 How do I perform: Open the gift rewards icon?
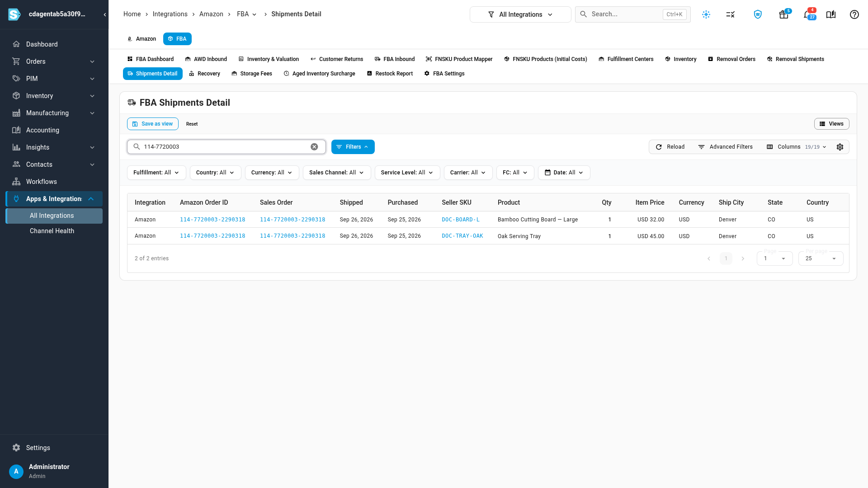pos(784,14)
